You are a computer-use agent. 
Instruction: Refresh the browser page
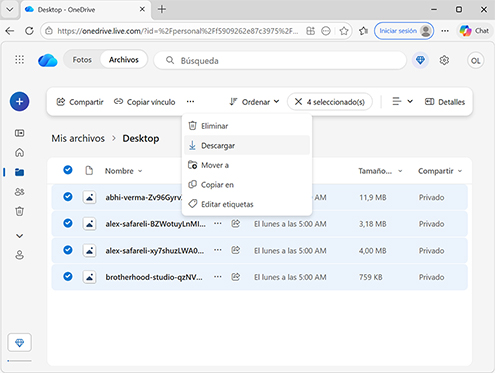29,31
